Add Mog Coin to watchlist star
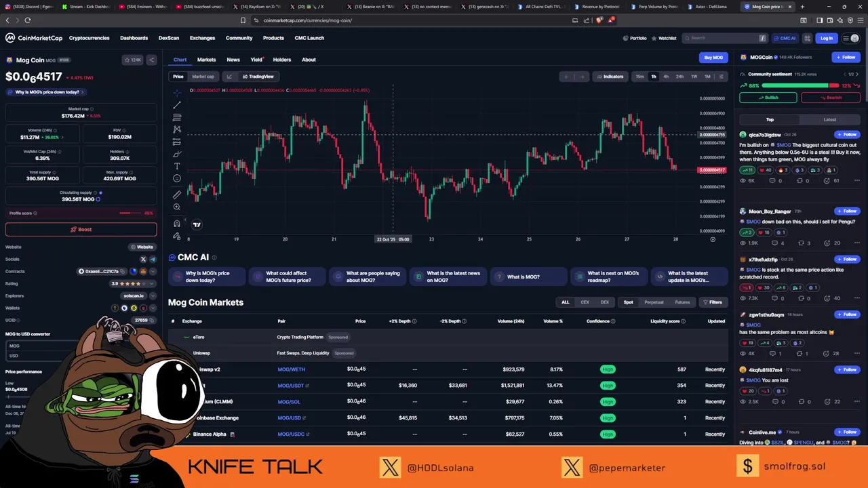Image resolution: width=868 pixels, height=488 pixels. pyautogui.click(x=133, y=60)
